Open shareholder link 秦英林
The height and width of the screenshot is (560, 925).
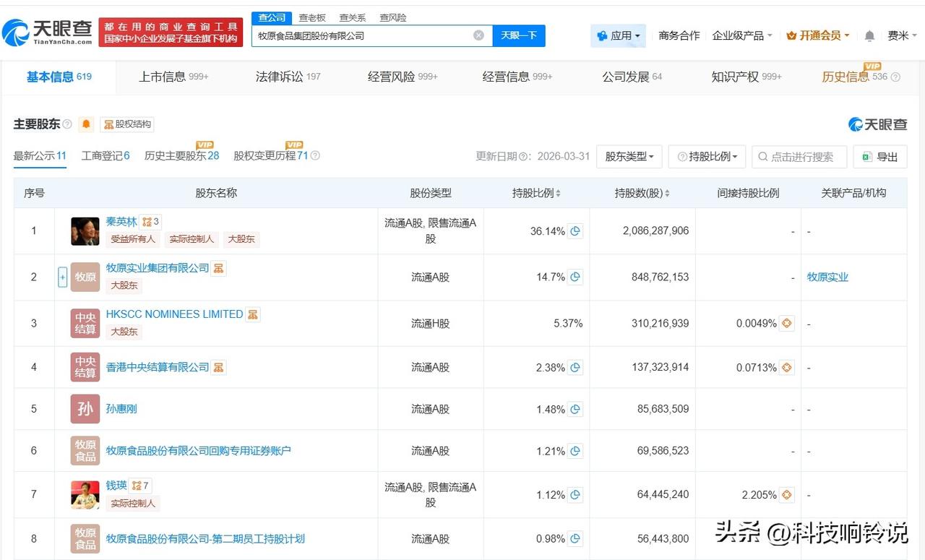(121, 222)
